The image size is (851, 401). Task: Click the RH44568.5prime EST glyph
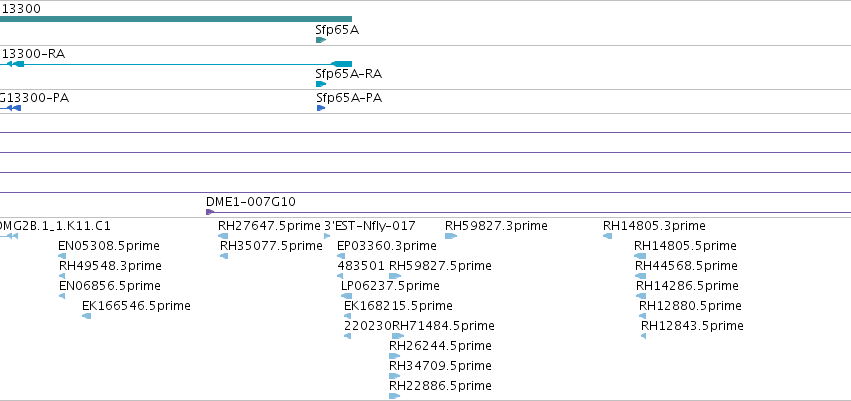pyautogui.click(x=640, y=276)
